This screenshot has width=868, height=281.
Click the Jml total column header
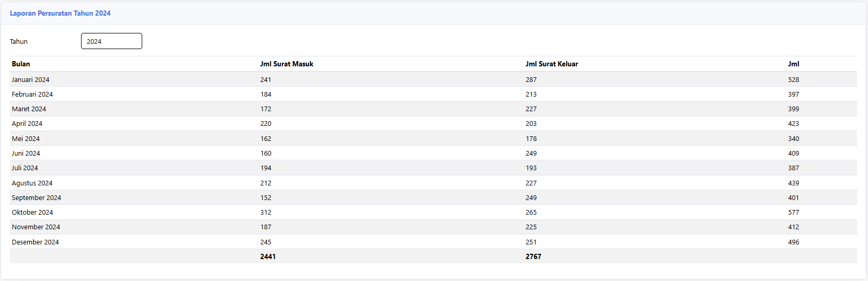click(793, 64)
